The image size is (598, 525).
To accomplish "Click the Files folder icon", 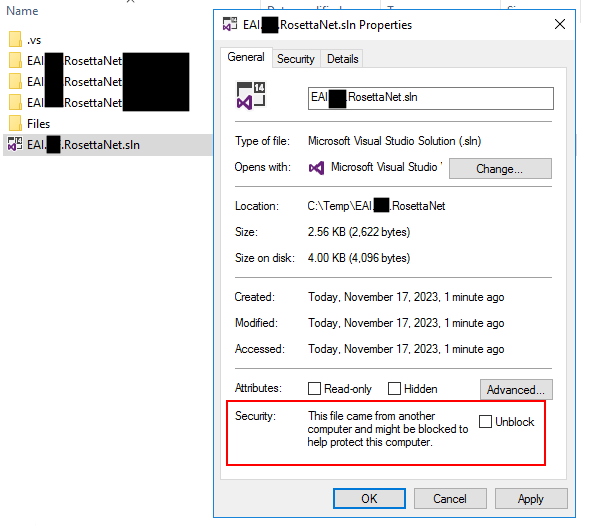I will pos(15,123).
